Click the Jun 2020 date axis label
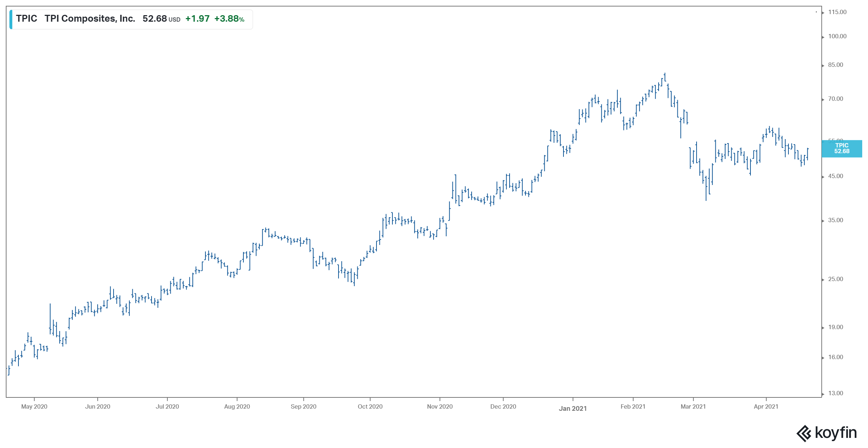The width and height of the screenshot is (868, 448). click(98, 407)
